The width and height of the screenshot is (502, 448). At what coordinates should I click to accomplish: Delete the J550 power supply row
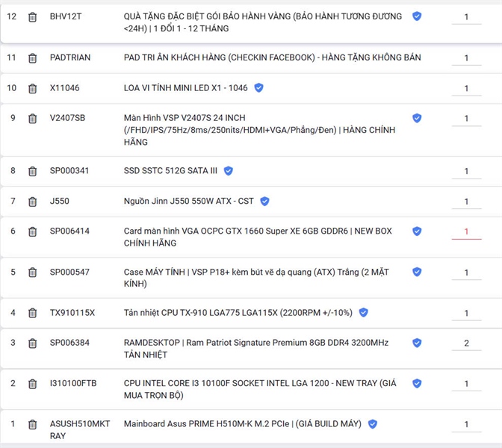(x=33, y=202)
